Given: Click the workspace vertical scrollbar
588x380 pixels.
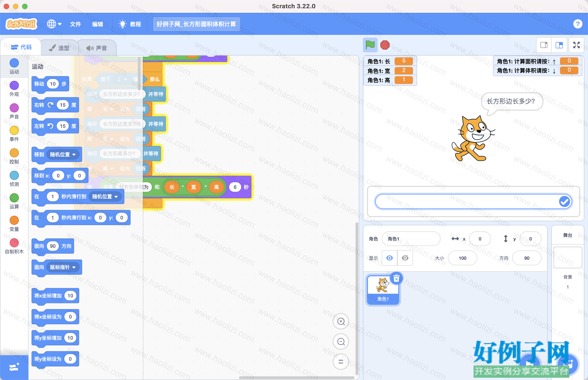Looking at the screenshot, I should pyautogui.click(x=357, y=299).
